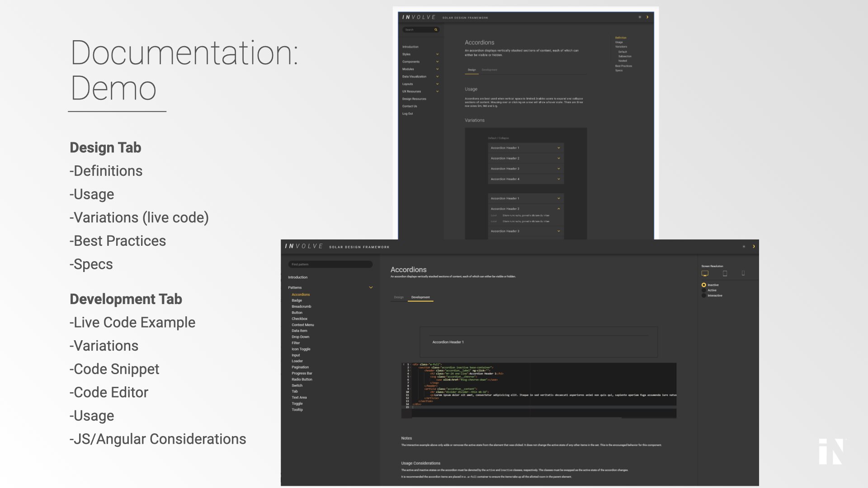
Task: Select the Interactive radio button
Action: (703, 296)
